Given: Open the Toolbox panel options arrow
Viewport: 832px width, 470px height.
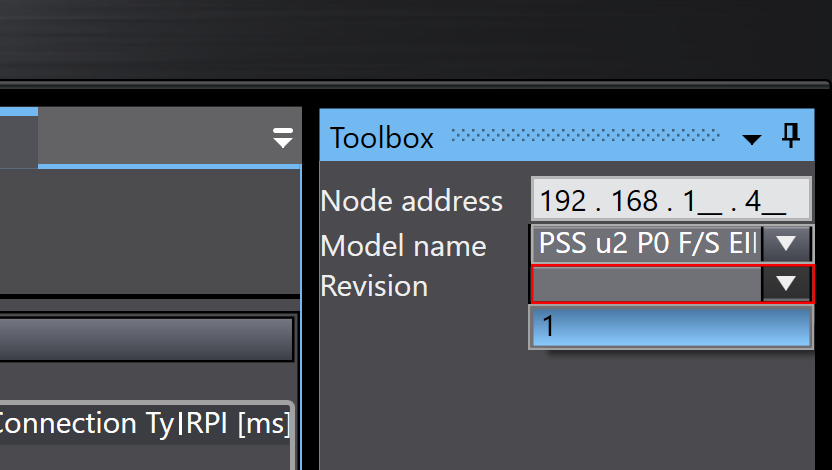Looking at the screenshot, I should point(751,140).
